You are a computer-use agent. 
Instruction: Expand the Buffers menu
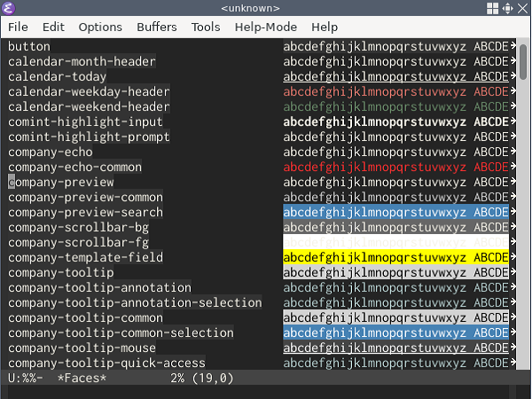(157, 27)
